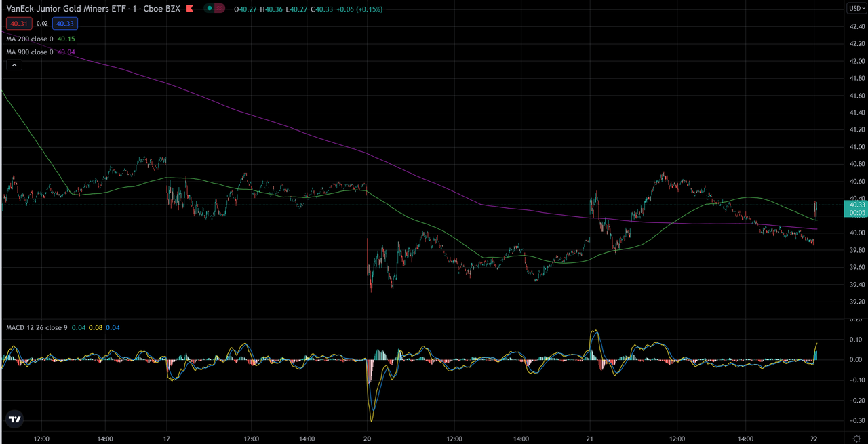
Task: Open the USD currency dropdown
Action: [856, 8]
